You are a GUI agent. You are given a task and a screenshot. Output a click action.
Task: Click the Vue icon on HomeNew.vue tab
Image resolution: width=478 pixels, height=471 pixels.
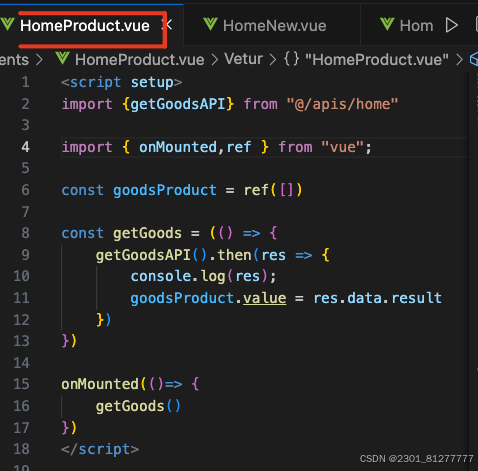click(210, 24)
